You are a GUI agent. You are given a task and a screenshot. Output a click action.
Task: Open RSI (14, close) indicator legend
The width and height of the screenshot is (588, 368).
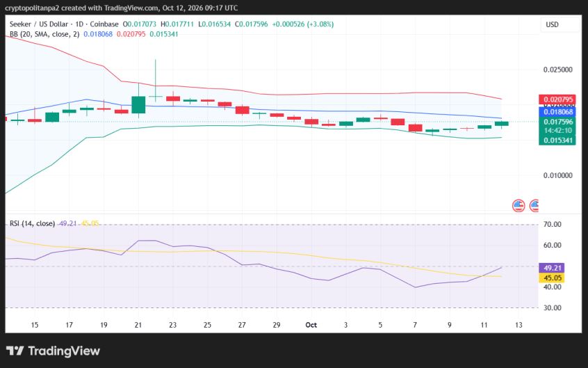[32, 223]
